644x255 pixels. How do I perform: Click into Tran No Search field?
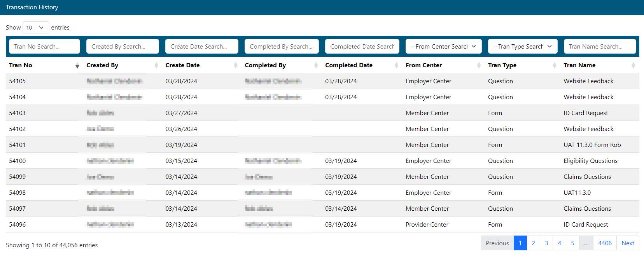coord(44,46)
